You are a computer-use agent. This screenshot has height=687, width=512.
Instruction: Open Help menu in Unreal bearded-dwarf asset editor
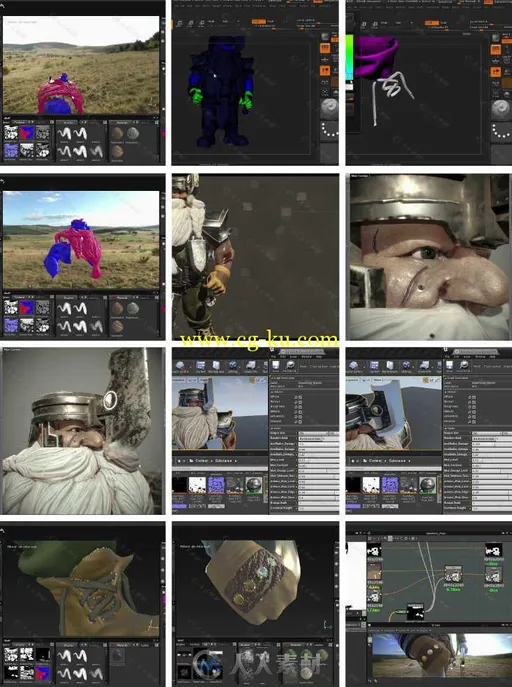319,357
